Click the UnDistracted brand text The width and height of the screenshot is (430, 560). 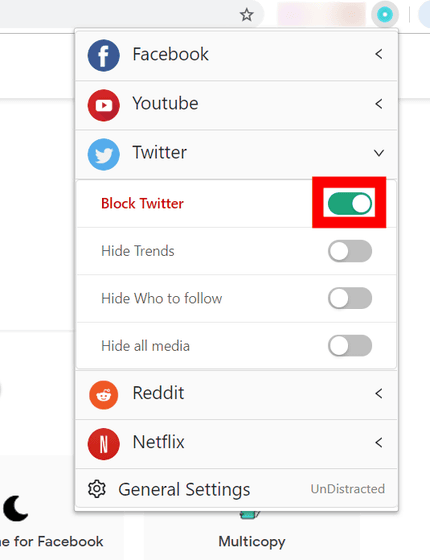(x=348, y=489)
